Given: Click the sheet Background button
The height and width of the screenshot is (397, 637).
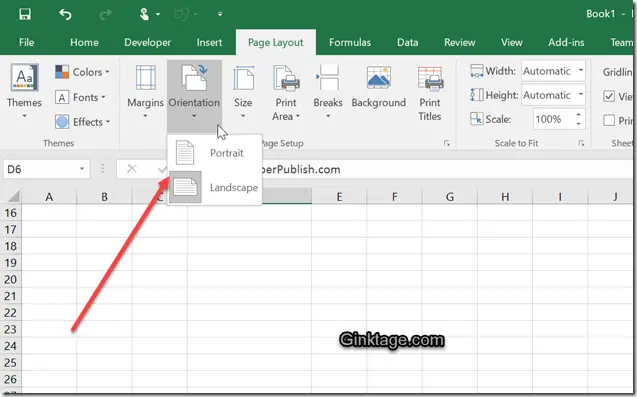Looking at the screenshot, I should (379, 87).
